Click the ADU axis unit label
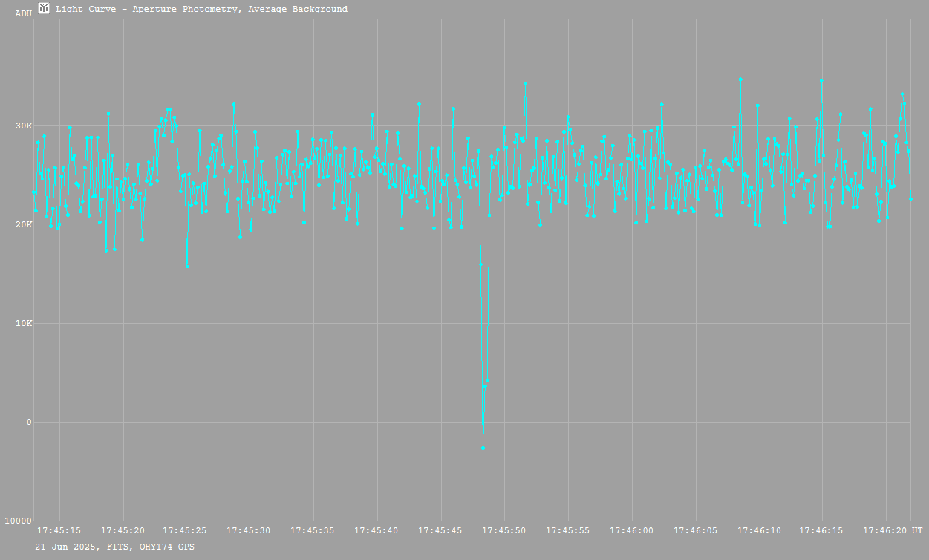This screenshot has height=560, width=929. coord(23,13)
